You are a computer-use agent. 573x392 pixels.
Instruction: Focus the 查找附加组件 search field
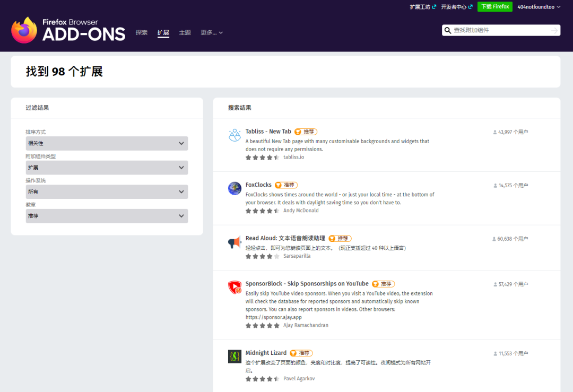501,30
